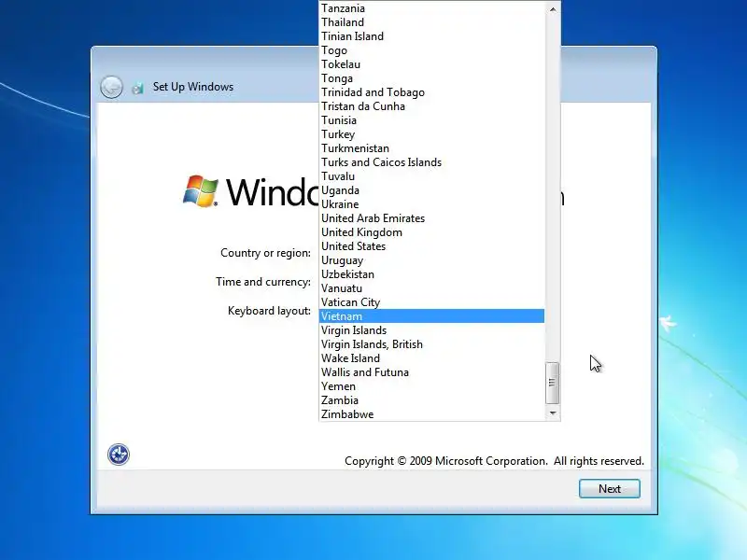Image resolution: width=747 pixels, height=560 pixels.
Task: Select Vanuatu from the list
Action: pyautogui.click(x=431, y=288)
